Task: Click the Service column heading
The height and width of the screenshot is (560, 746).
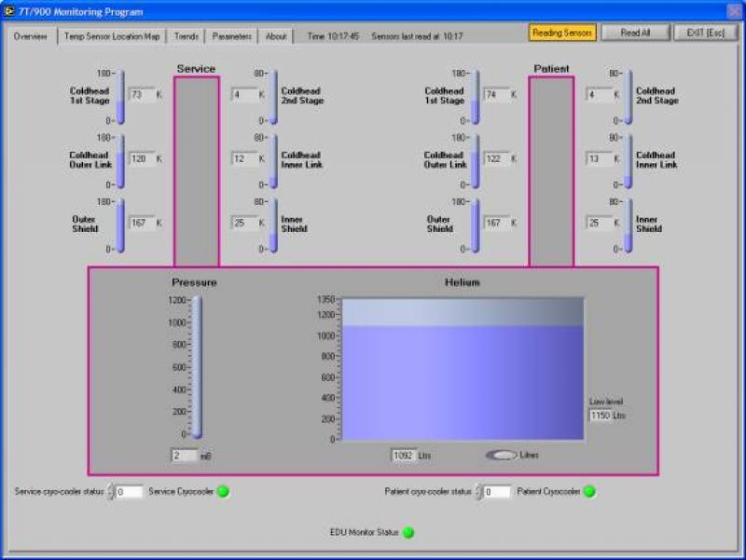Action: click(196, 68)
